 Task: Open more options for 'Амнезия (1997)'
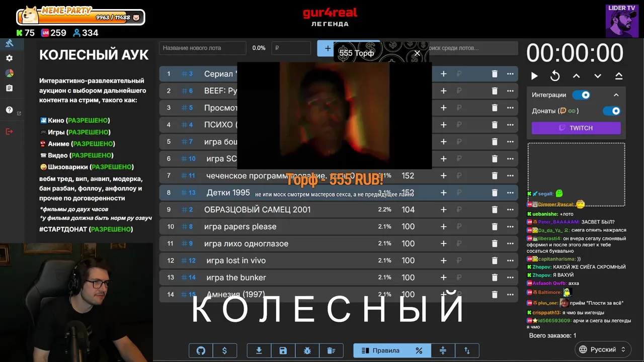pyautogui.click(x=510, y=295)
